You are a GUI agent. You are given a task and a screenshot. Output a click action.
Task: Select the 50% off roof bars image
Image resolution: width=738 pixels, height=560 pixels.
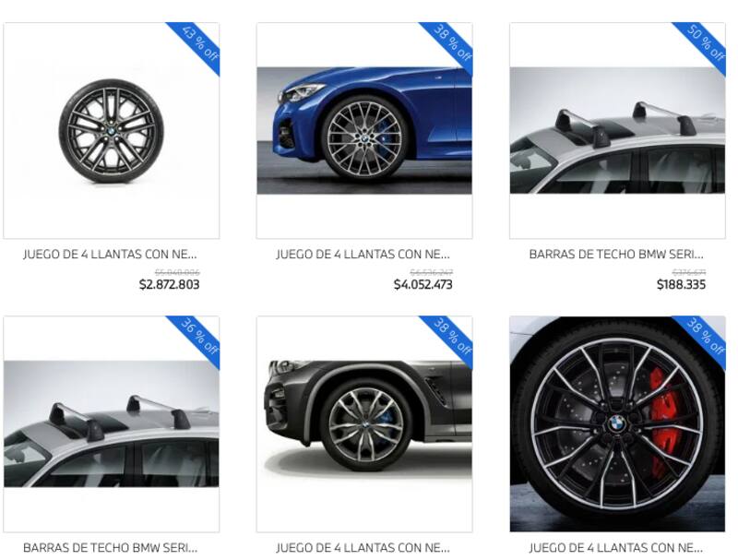point(617,130)
